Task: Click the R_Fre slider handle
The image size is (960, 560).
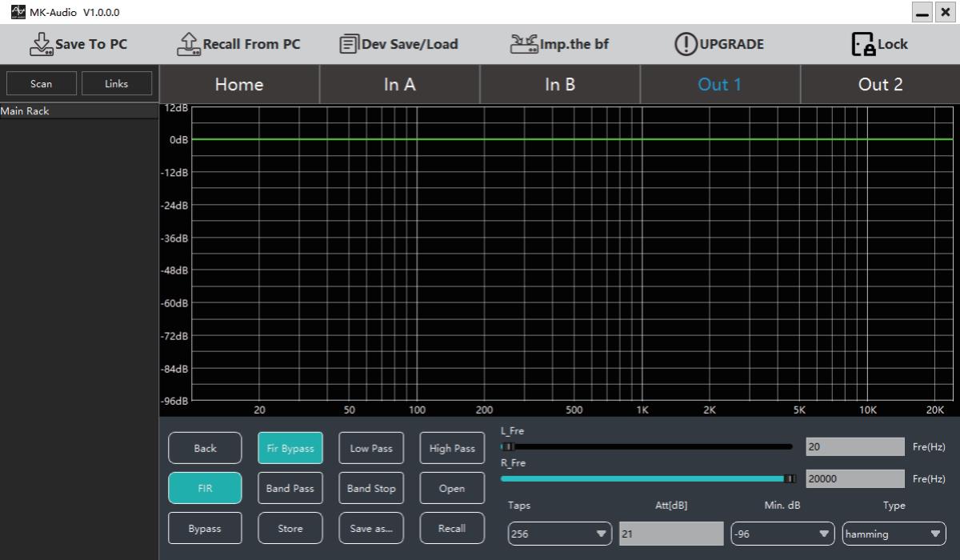Action: pyautogui.click(x=790, y=478)
